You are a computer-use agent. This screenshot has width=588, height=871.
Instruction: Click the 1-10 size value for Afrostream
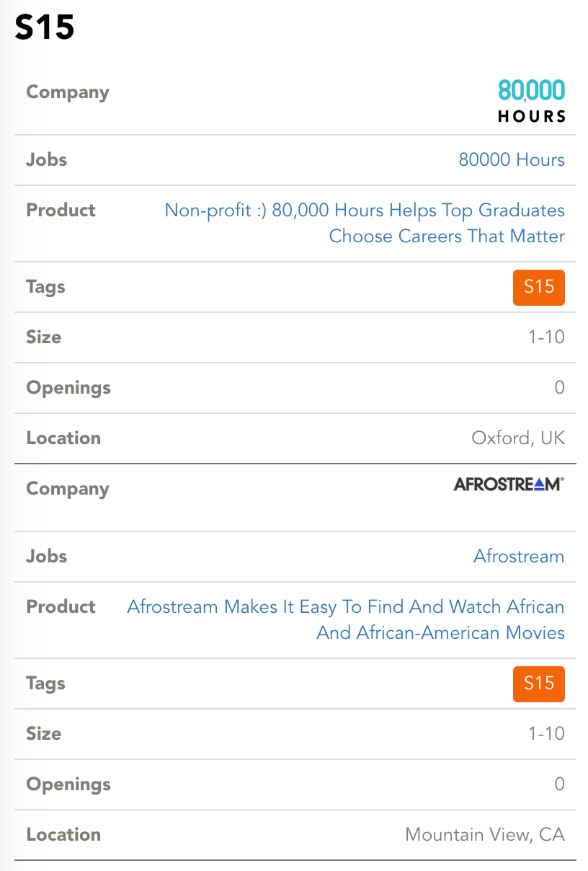click(546, 733)
